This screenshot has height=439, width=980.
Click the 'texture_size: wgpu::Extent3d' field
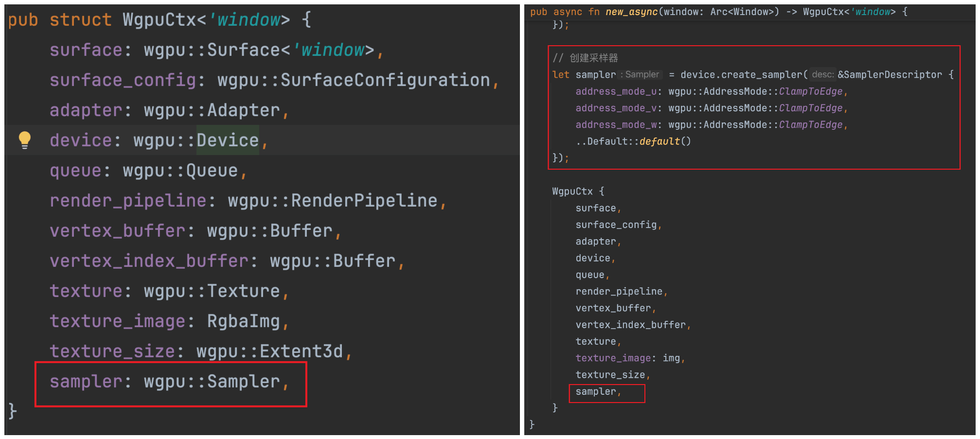201,351
